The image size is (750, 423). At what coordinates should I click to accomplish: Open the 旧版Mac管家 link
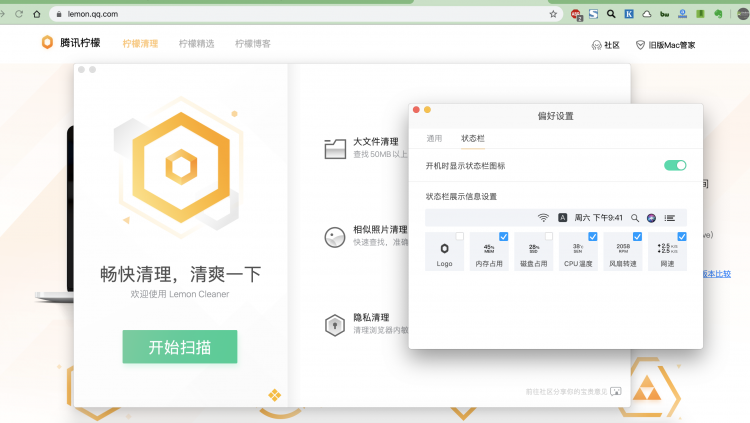pos(672,45)
